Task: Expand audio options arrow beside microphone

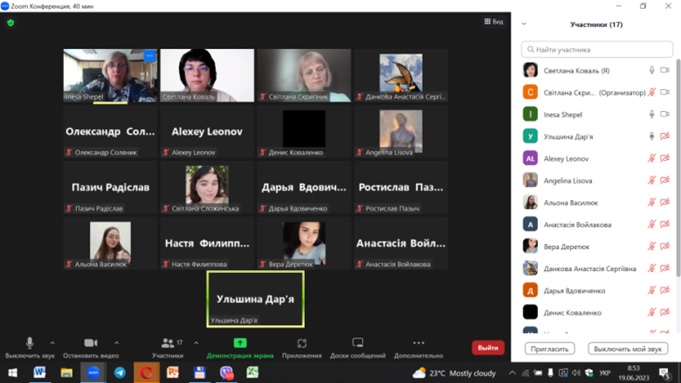Action: click(52, 343)
